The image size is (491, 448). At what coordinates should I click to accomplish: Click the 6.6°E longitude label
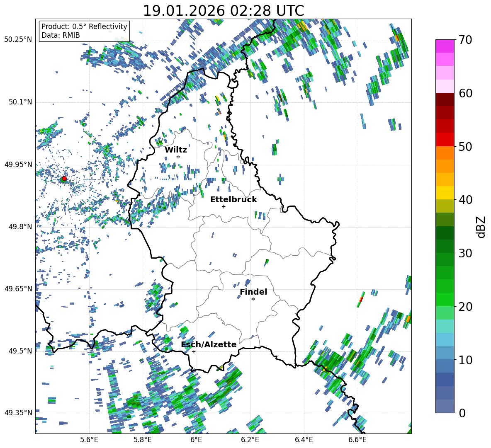point(357,440)
